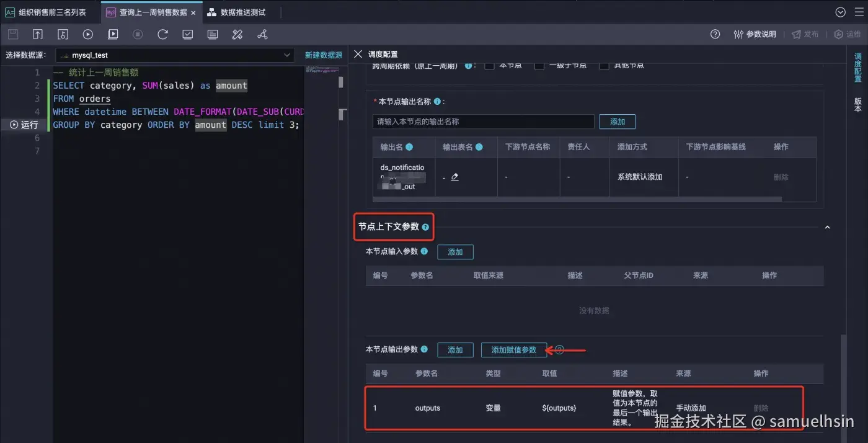
Task: Close the 调度配置 panel with X
Action: coord(358,54)
